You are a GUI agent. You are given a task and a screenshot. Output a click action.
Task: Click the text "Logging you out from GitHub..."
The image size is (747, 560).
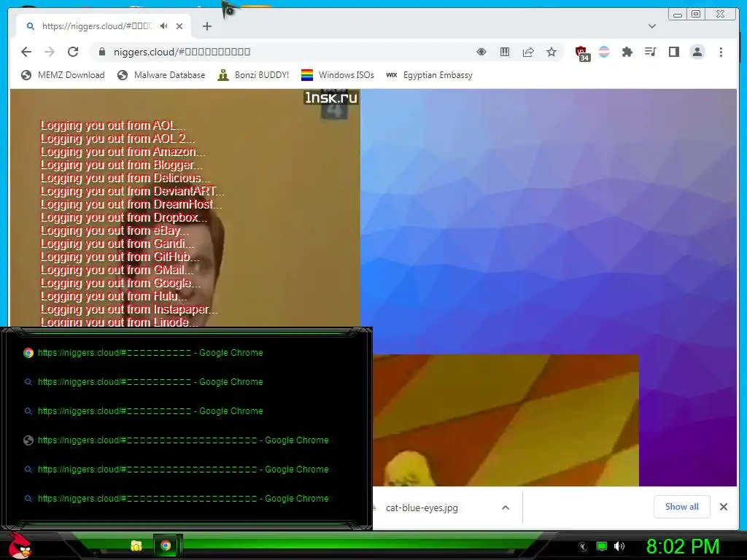pyautogui.click(x=120, y=257)
